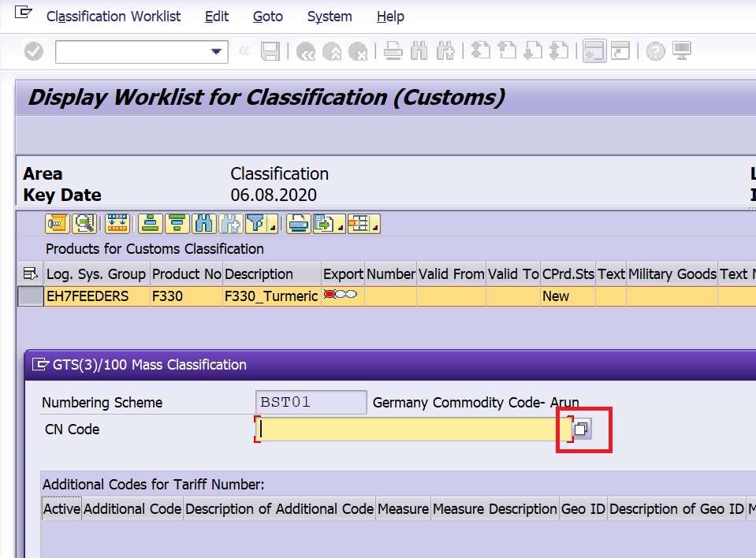Click the Sort Descending icon in the worklist toolbar

pyautogui.click(x=177, y=224)
